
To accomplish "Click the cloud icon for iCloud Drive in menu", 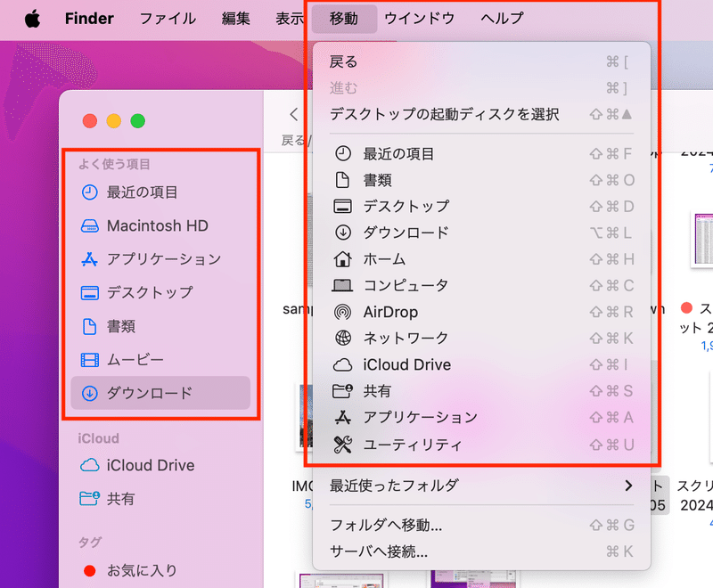I will (343, 364).
